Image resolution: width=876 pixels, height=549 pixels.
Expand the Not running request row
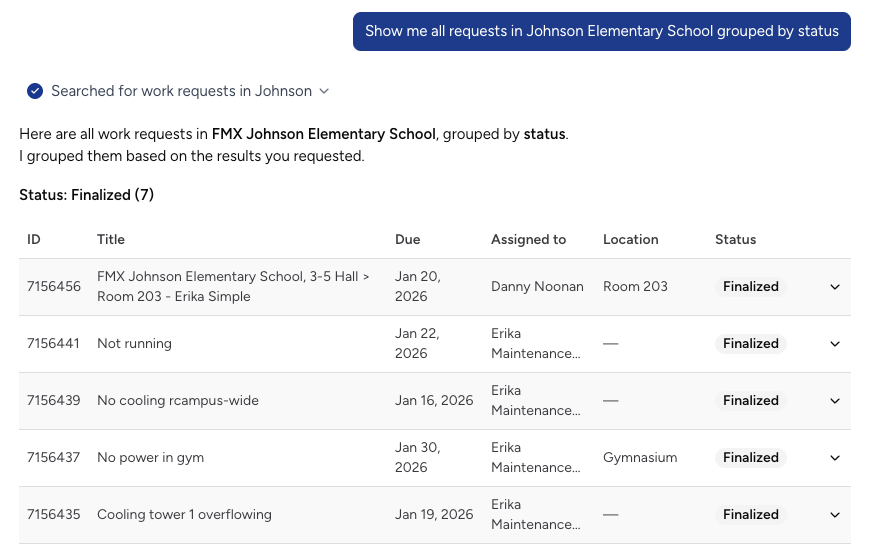(x=835, y=344)
